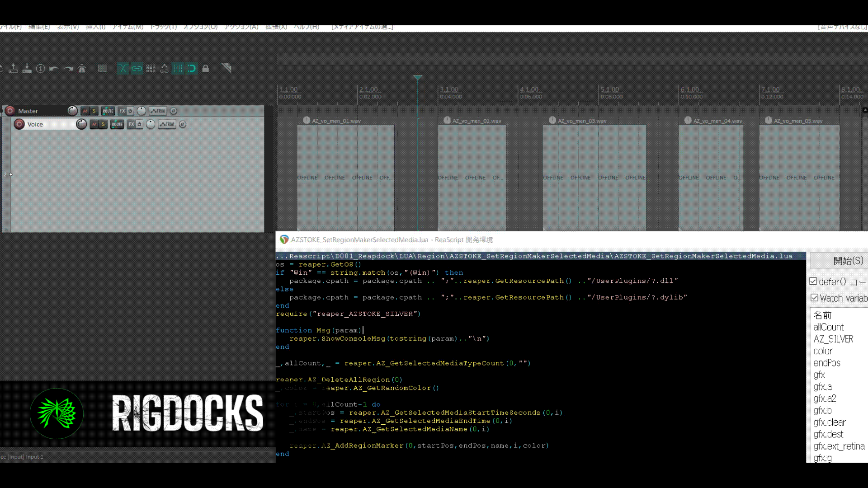Image resolution: width=868 pixels, height=488 pixels.
Task: Open TRIM automation mode on Voice track
Action: click(x=167, y=124)
